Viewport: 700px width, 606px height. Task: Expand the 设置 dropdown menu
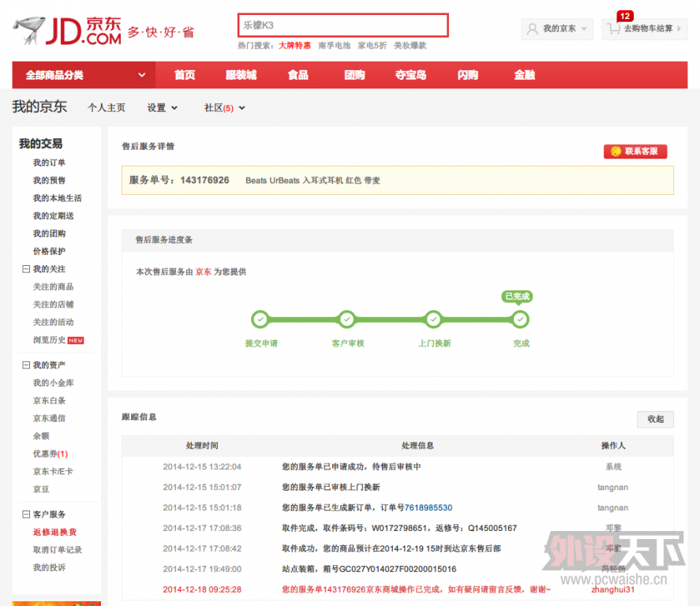coord(163,108)
